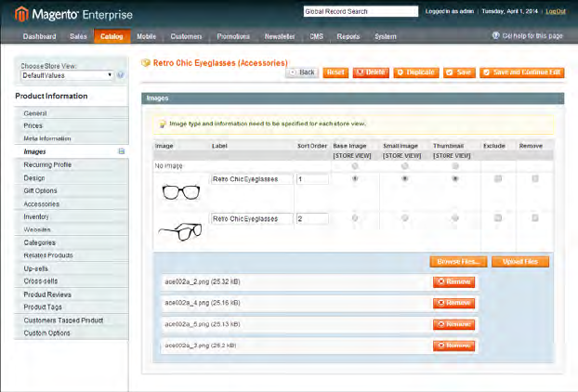Click Get help for this page link
Screen dimensions: 578x392
coord(532,35)
